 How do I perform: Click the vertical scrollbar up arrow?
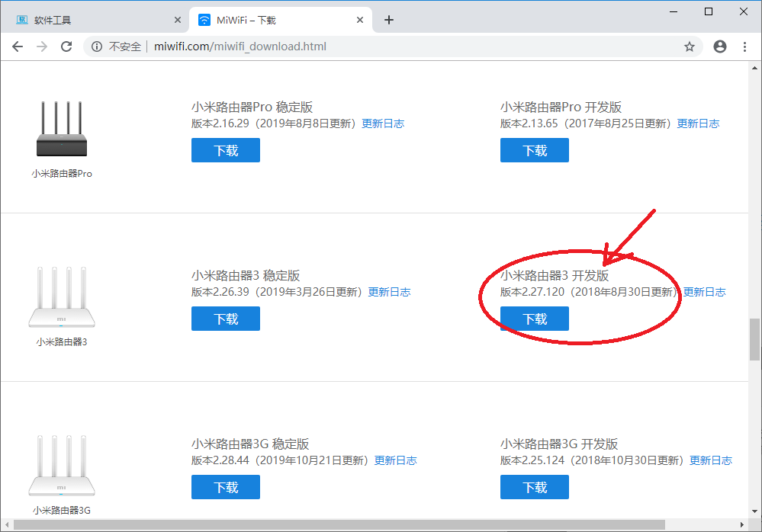click(754, 68)
